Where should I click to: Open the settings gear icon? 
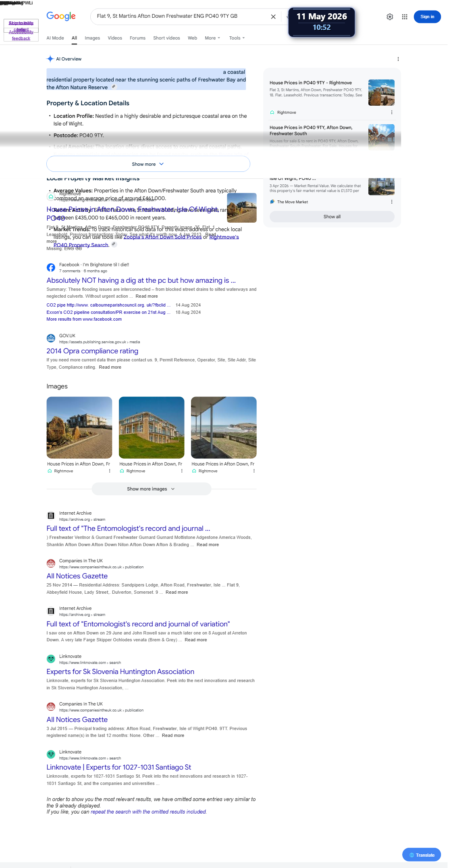390,17
